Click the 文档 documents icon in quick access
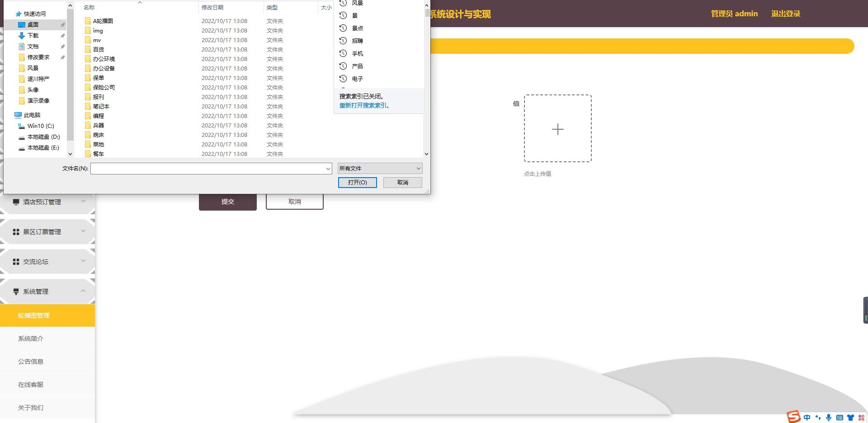 (x=22, y=46)
